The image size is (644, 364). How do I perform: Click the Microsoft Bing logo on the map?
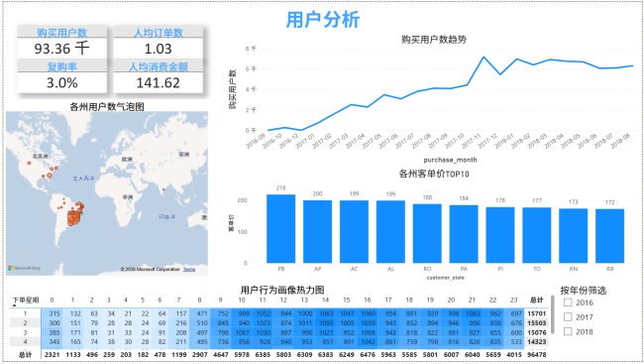coord(24,268)
